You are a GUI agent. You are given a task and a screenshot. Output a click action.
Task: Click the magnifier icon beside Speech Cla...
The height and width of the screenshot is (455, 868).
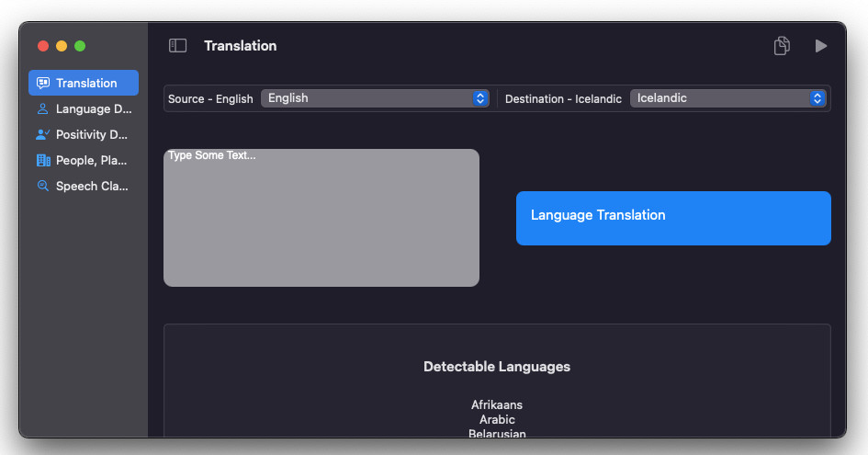click(x=42, y=186)
